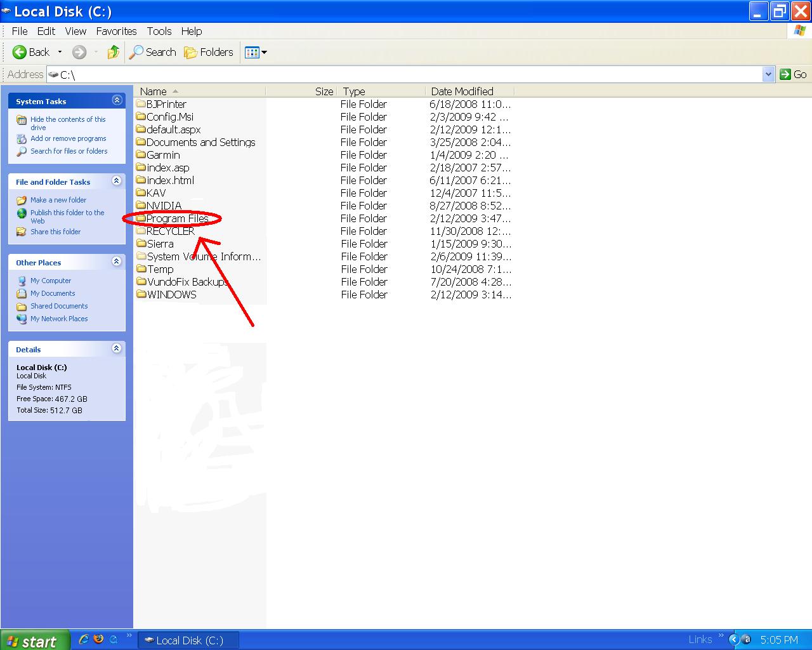Open the Tools menu
Screen dimensions: 812x650
point(159,31)
